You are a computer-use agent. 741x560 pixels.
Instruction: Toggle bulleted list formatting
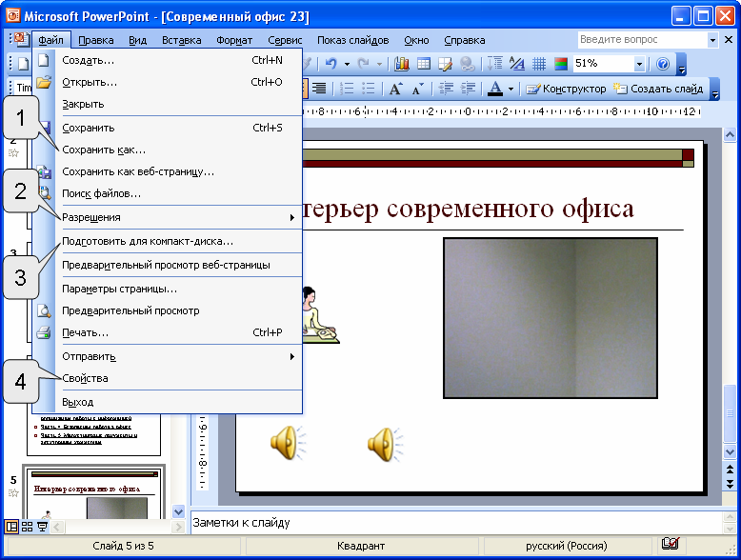click(369, 89)
